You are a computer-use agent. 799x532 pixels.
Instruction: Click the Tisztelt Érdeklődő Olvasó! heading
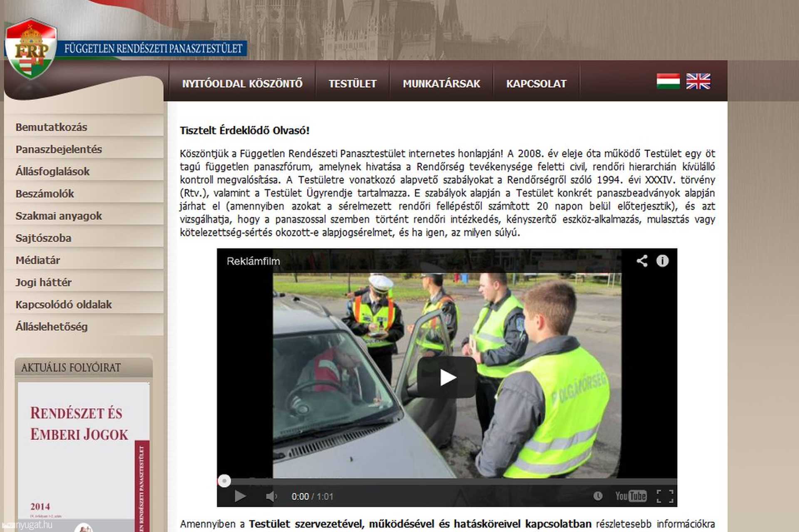pos(245,130)
